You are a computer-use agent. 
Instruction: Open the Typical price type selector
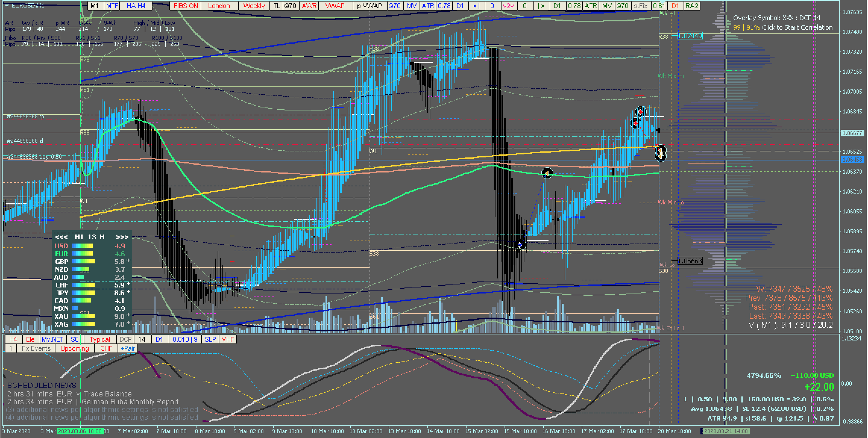[99, 339]
